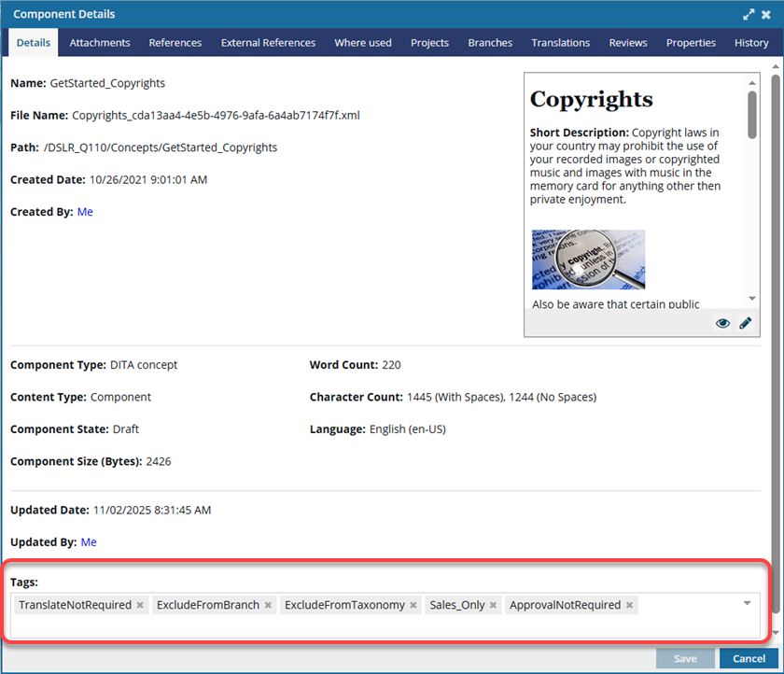This screenshot has width=784, height=674.
Task: Close the Component Details dialog
Action: click(766, 15)
